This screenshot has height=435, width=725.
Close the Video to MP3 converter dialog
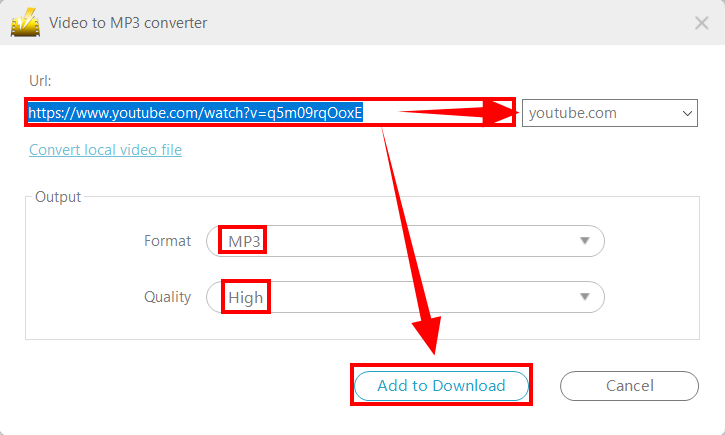click(701, 23)
